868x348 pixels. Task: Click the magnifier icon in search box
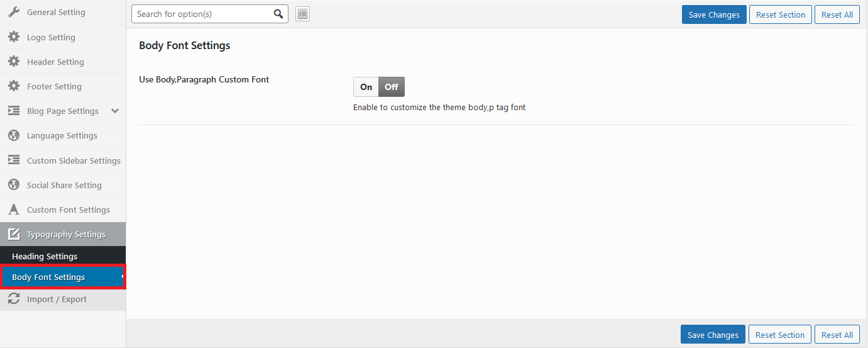[278, 14]
